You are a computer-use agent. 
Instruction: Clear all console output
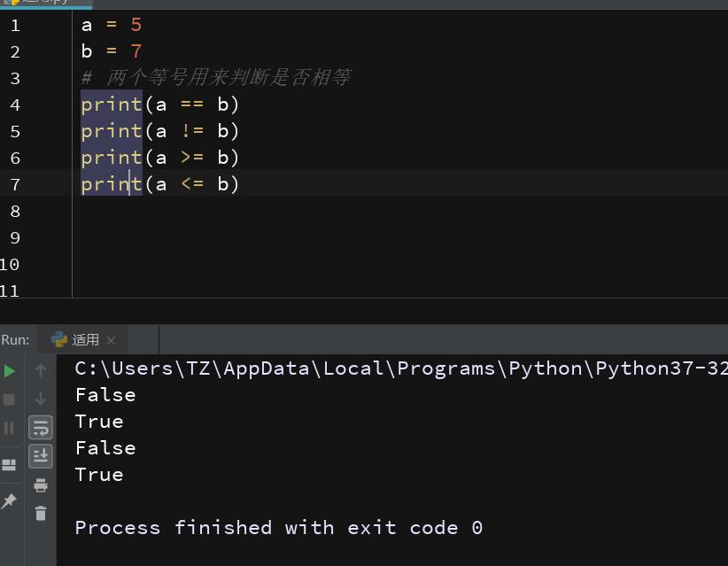(41, 516)
